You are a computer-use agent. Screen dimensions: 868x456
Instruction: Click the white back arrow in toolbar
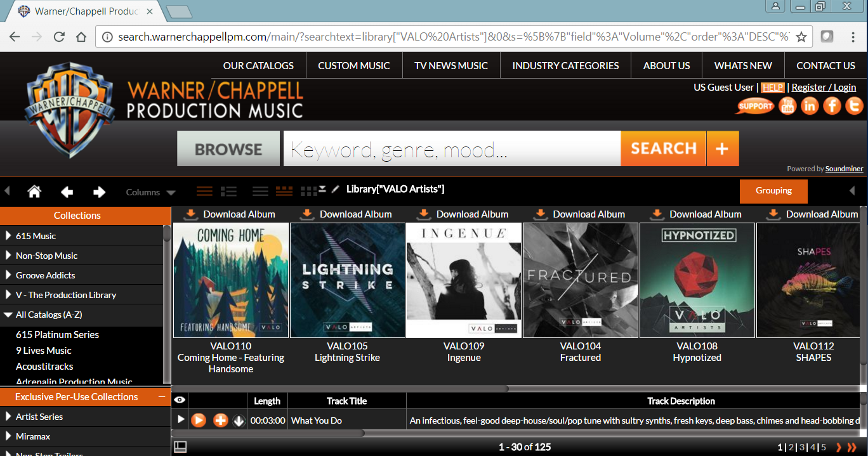click(x=67, y=192)
